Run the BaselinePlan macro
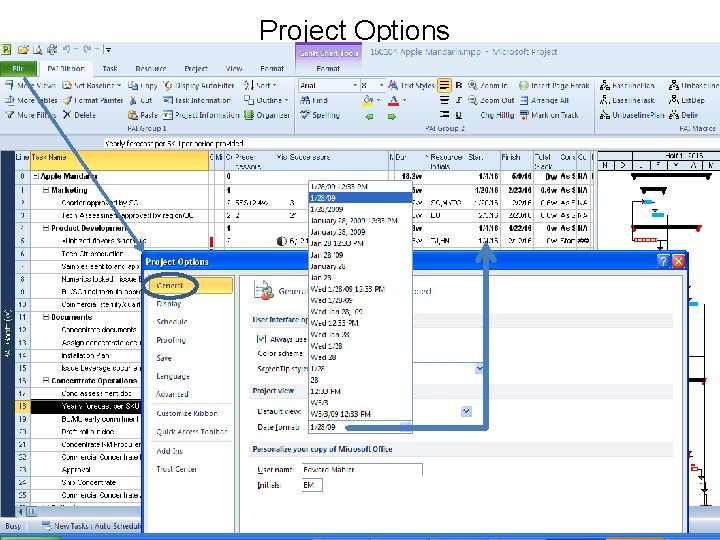 coord(627,85)
